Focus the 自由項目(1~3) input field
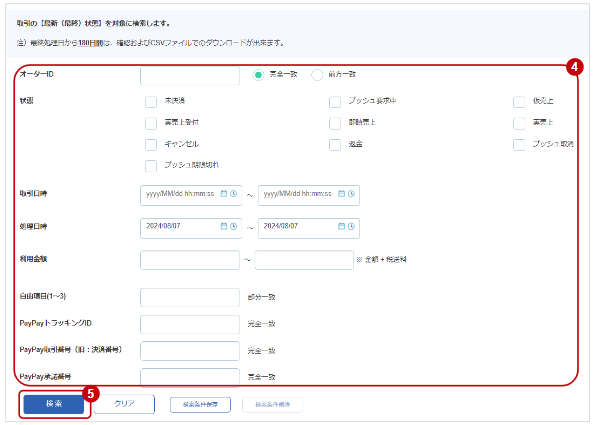 point(190,297)
